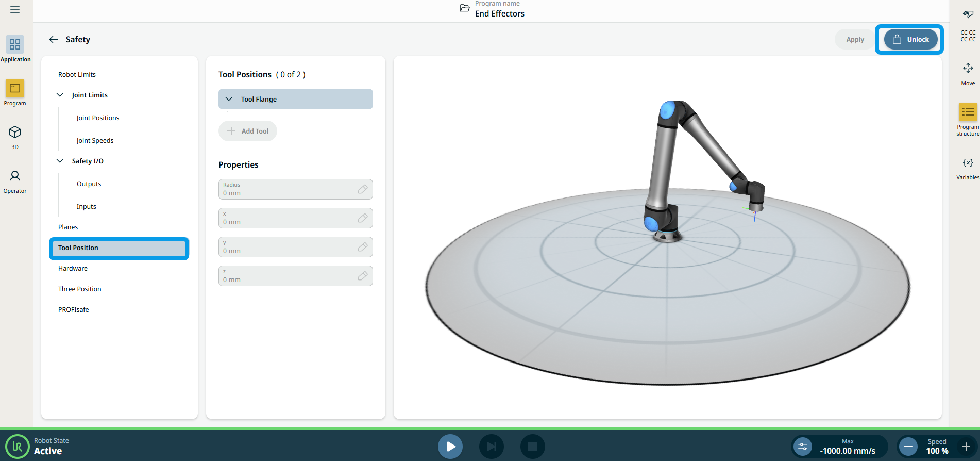Collapse the Joint Limits tree section
The height and width of the screenshot is (461, 980).
pos(60,95)
